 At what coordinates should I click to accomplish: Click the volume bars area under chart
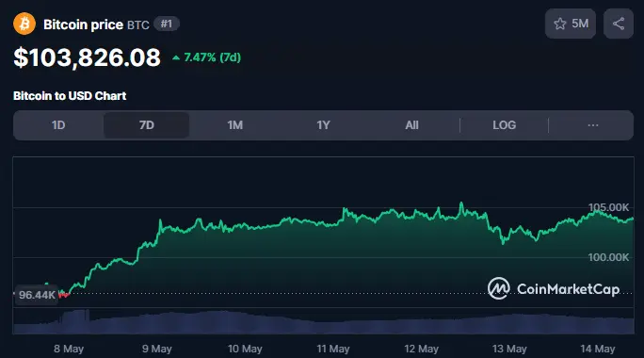(x=324, y=322)
